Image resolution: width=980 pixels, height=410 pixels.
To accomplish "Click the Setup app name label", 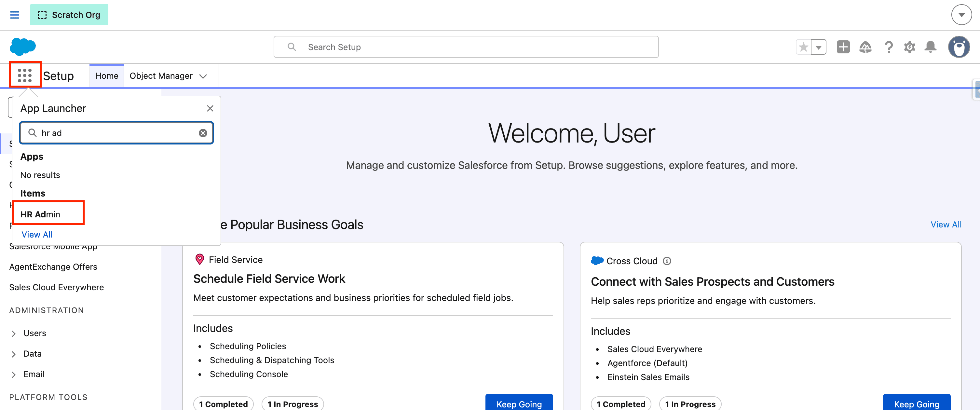I will (x=58, y=76).
